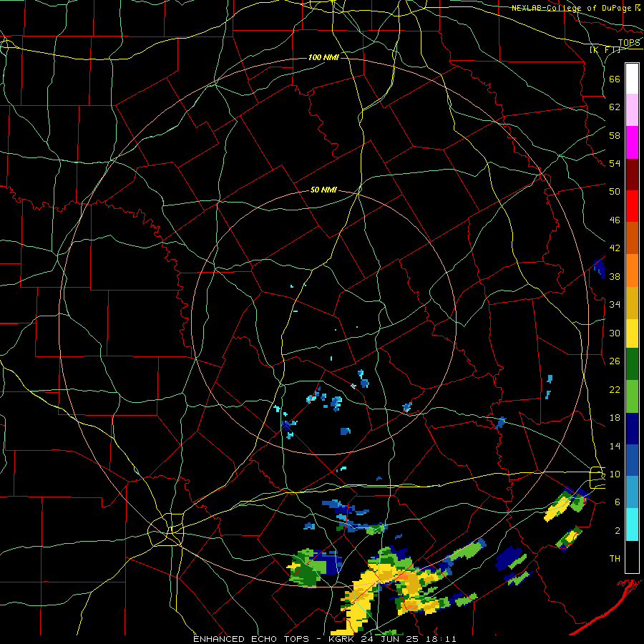The height and width of the screenshot is (644, 644).
Task: Click the legend value 42
Action: pos(615,248)
